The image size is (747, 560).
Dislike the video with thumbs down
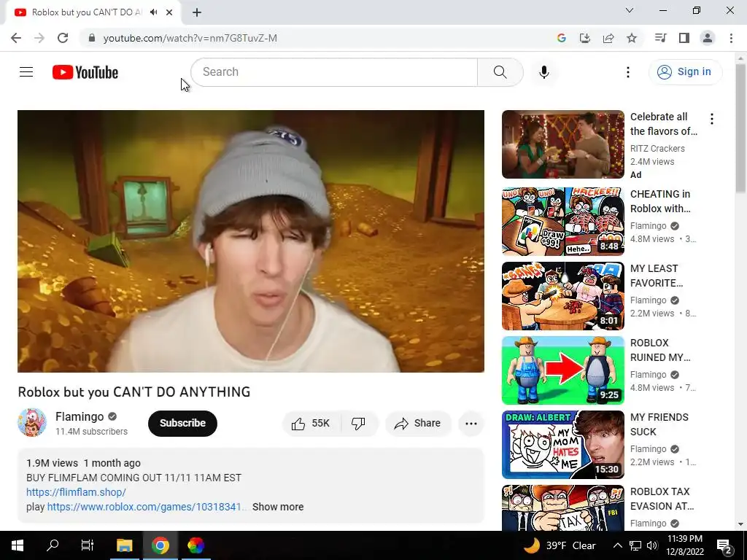pyautogui.click(x=358, y=424)
